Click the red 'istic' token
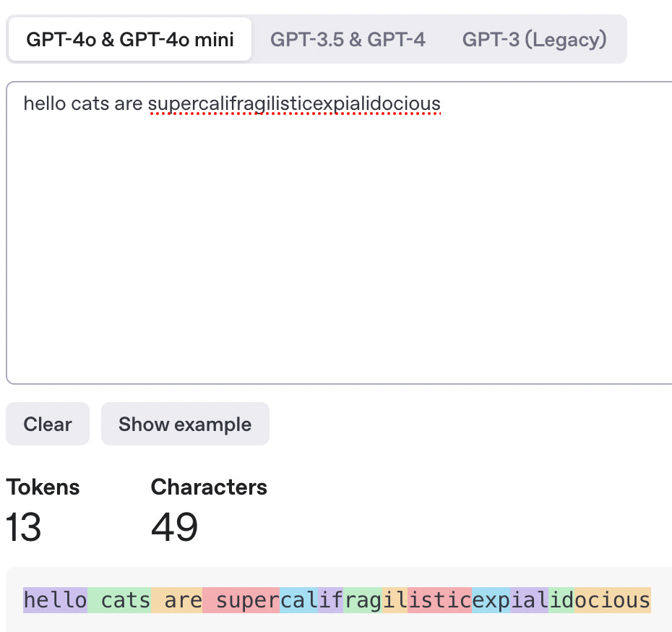The image size is (672, 632). pyautogui.click(x=440, y=600)
